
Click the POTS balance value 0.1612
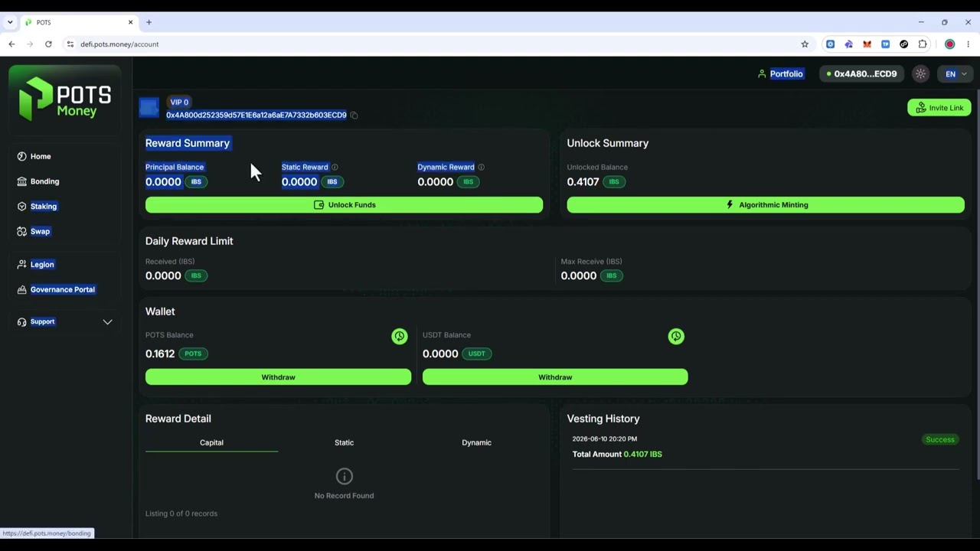click(x=160, y=354)
